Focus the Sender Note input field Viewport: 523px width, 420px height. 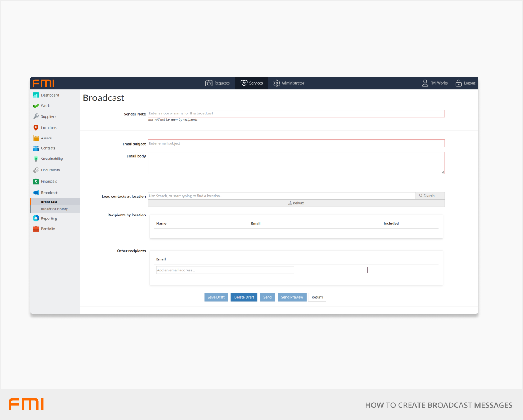click(x=296, y=113)
